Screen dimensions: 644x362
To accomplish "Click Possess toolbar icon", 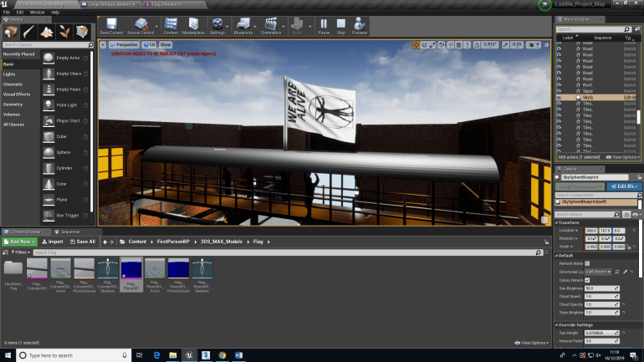I will pos(360,26).
